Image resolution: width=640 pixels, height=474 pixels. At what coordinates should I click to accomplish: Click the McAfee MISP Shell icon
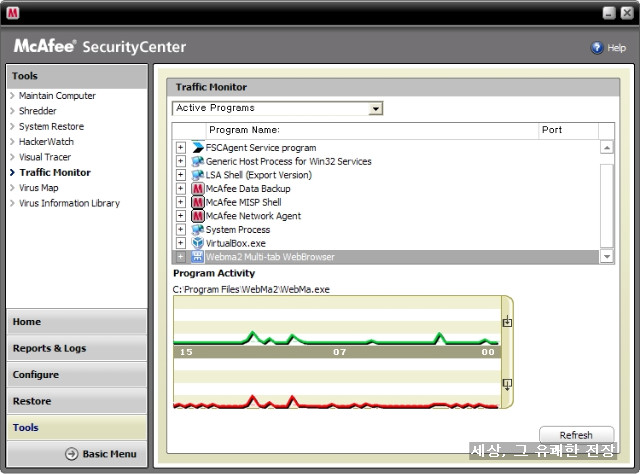198,202
